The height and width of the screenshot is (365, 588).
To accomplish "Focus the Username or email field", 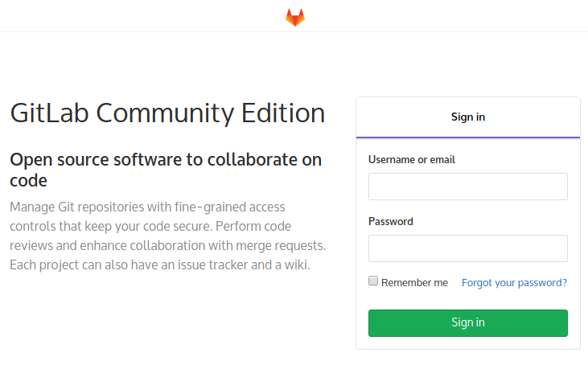I will (467, 187).
